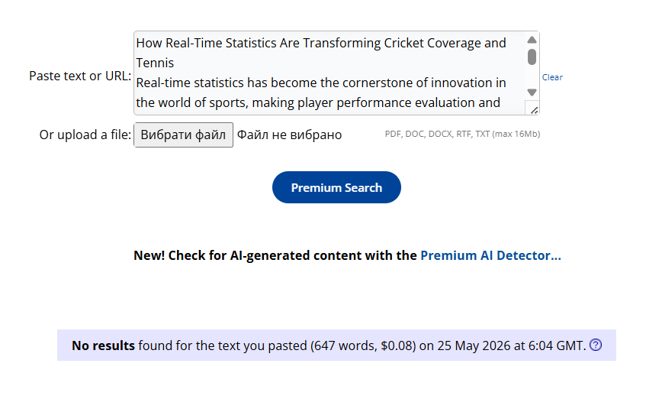The width and height of the screenshot is (646, 399).
Task: Click the Clear link beside textarea
Action: [552, 77]
